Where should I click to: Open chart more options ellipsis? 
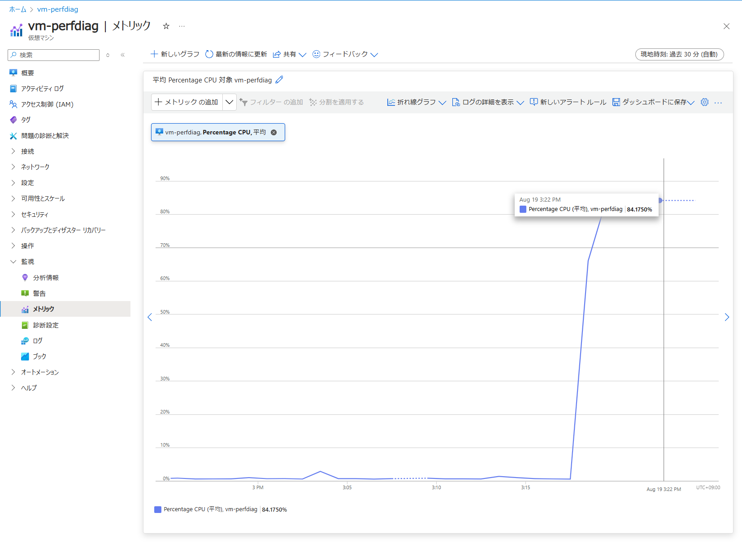tap(718, 103)
